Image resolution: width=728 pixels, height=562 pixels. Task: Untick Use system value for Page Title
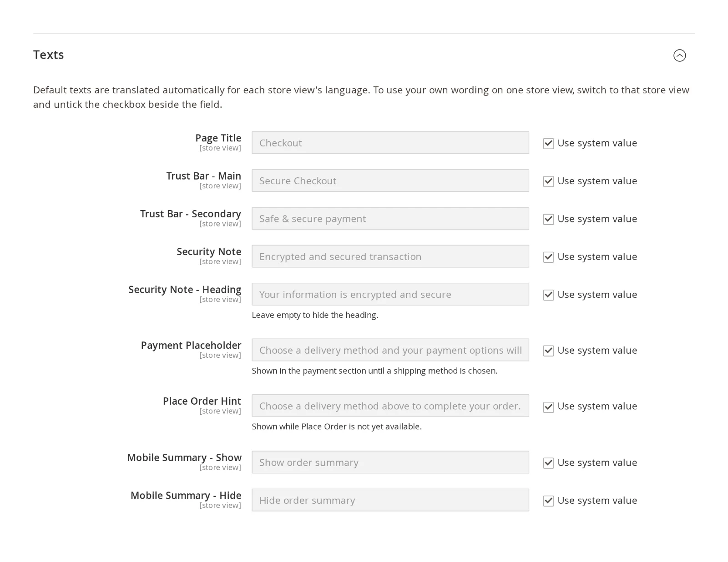click(x=548, y=143)
